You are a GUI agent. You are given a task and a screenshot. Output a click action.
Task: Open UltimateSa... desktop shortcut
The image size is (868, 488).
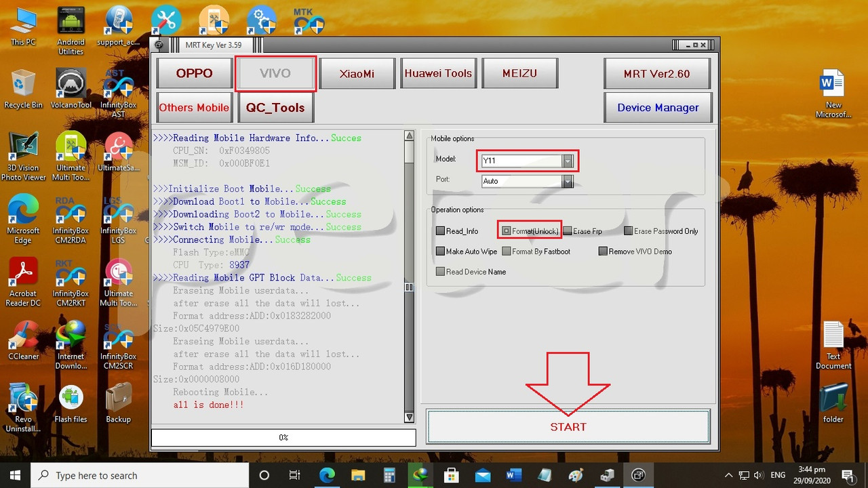point(118,152)
